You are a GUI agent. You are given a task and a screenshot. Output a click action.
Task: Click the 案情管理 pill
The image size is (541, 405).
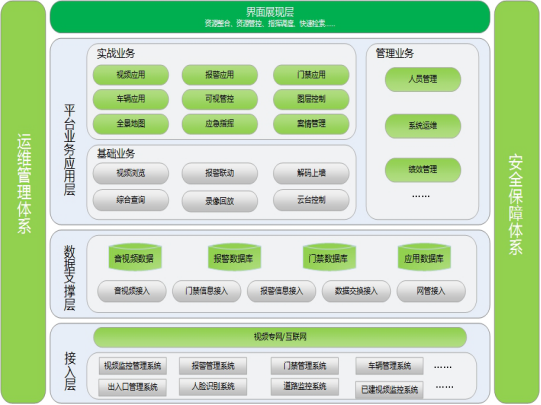311,124
